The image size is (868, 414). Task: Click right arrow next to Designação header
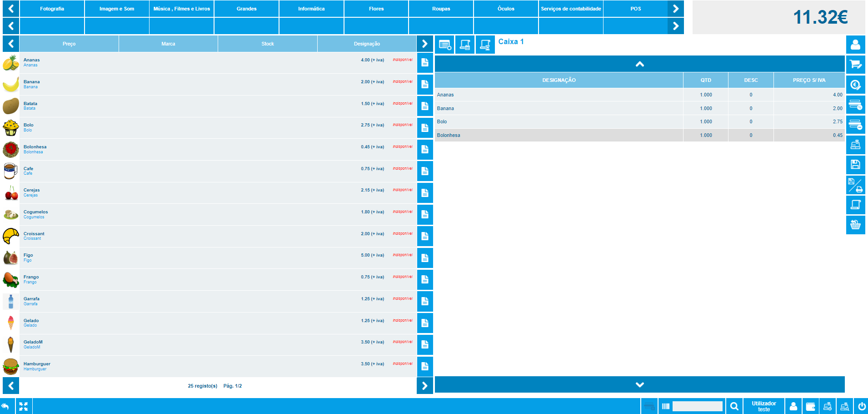424,44
